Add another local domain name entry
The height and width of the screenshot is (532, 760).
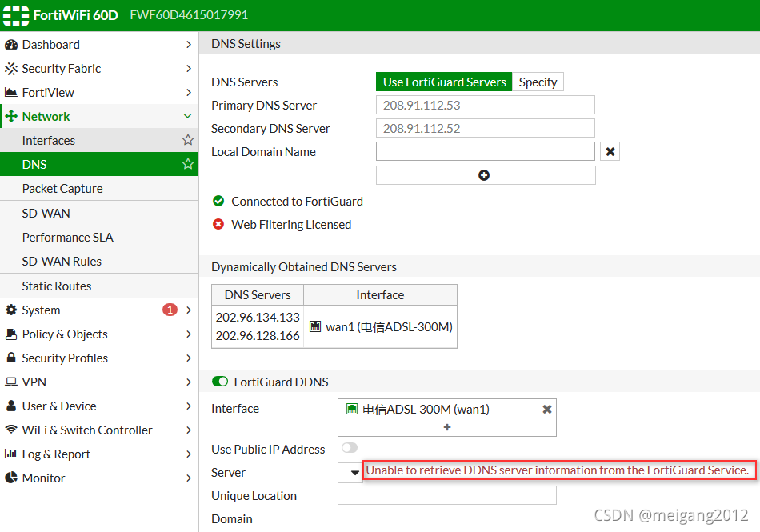[x=485, y=175]
